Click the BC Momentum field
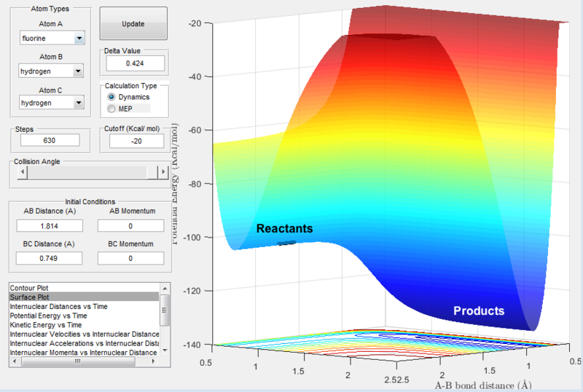Screen dimensions: 583x392 (x=131, y=258)
